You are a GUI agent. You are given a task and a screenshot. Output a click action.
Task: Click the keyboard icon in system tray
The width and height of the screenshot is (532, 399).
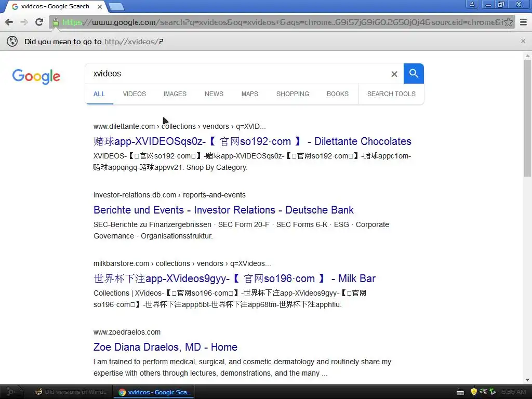[x=460, y=392]
